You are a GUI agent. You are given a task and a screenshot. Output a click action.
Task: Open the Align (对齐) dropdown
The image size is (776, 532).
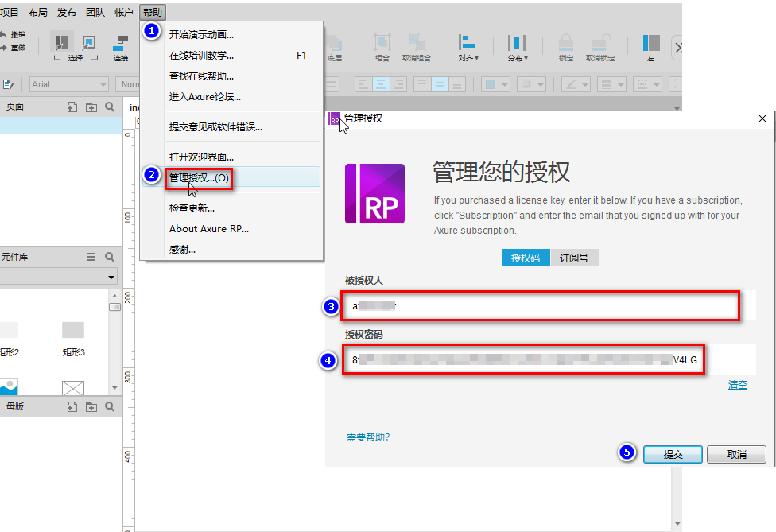[468, 47]
